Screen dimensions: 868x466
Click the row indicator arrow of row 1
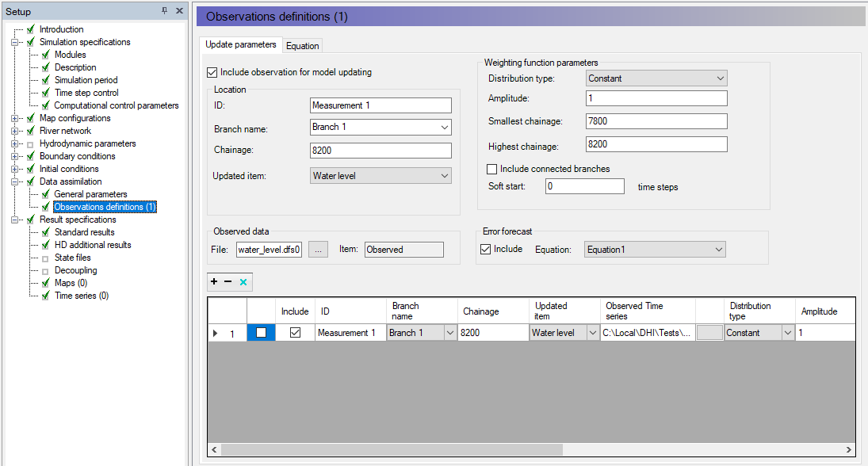coord(216,333)
